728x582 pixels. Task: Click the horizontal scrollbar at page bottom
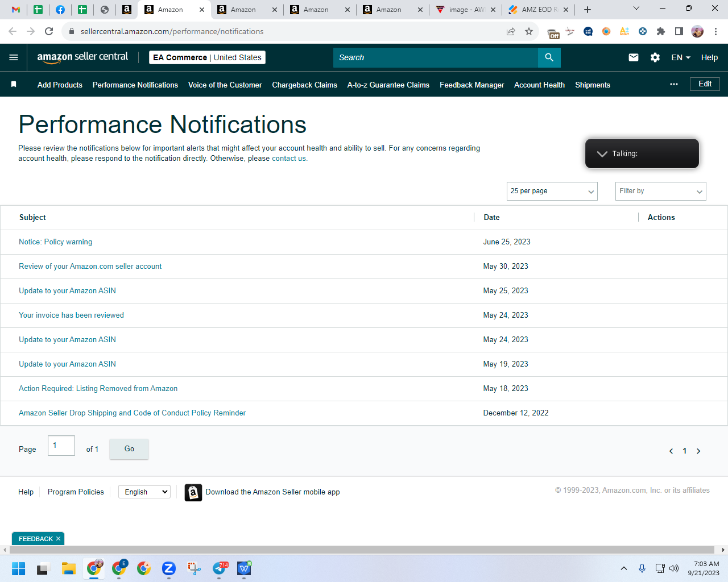tap(362, 550)
